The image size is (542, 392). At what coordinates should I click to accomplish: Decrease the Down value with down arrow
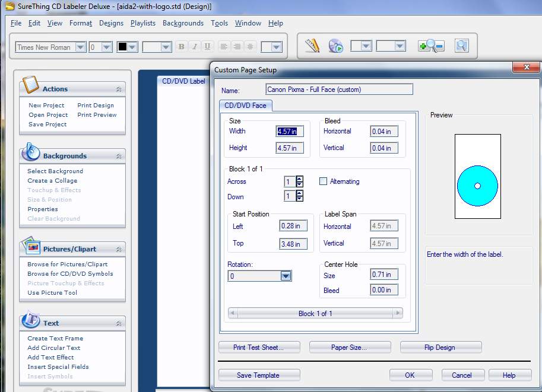click(299, 199)
